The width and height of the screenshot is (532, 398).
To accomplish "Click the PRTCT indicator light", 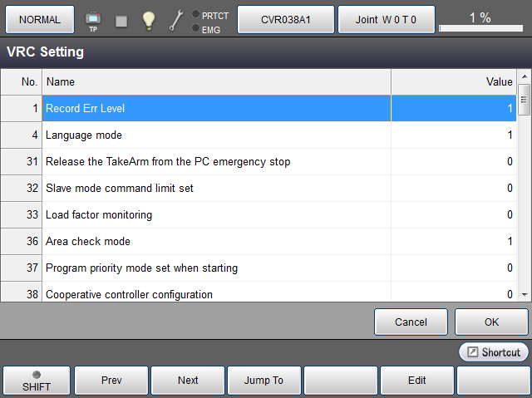I will click(195, 14).
